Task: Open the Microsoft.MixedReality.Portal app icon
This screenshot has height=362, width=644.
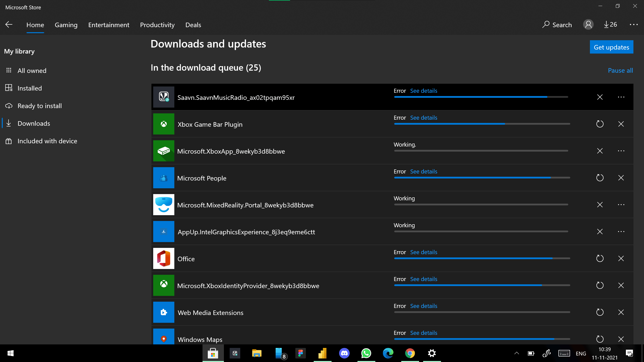Action: [164, 205]
